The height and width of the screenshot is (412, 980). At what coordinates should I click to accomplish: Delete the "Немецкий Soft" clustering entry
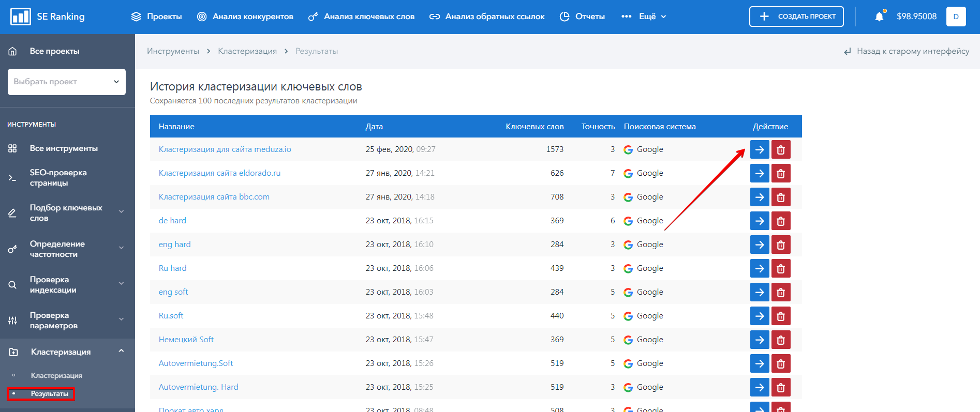click(780, 340)
